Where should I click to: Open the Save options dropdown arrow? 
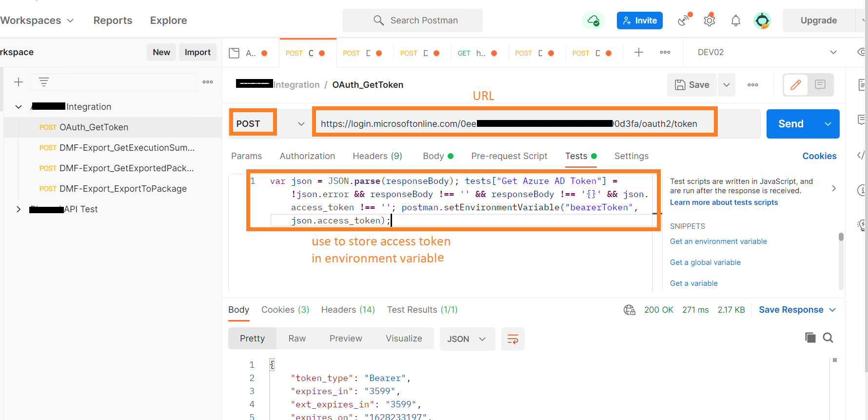(727, 85)
